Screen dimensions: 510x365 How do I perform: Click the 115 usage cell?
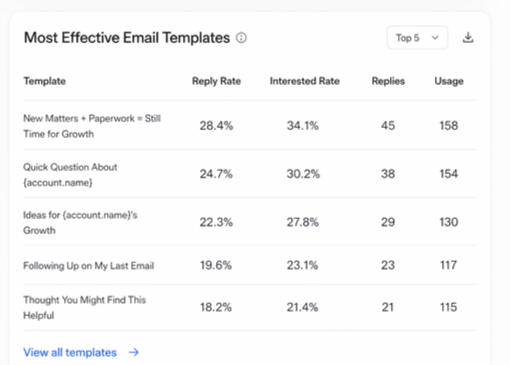click(x=448, y=307)
